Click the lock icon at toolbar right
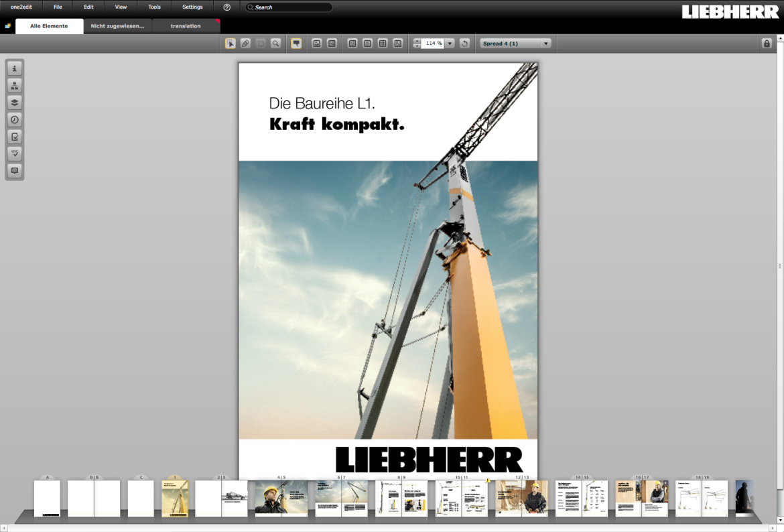The height and width of the screenshot is (532, 784). (767, 44)
